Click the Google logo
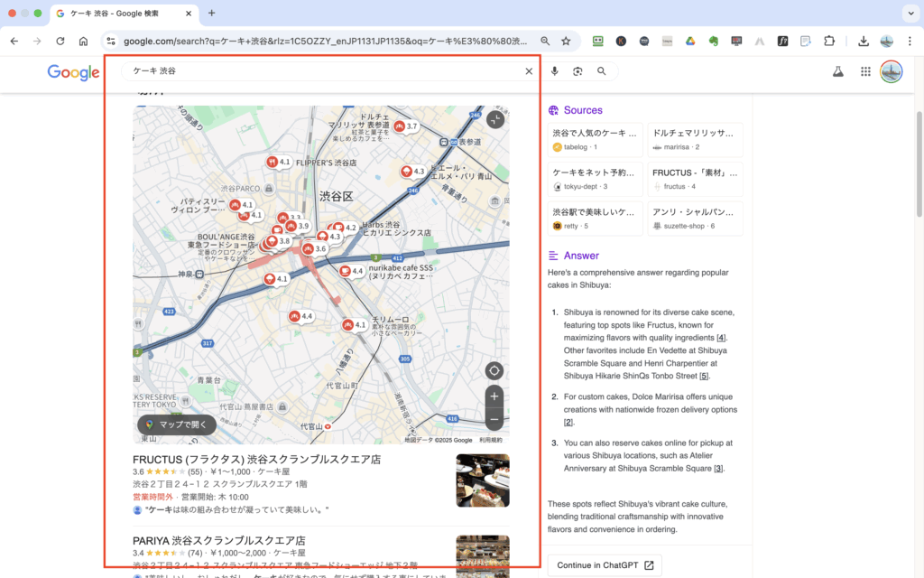Image resolution: width=924 pixels, height=578 pixels. pyautogui.click(x=74, y=72)
